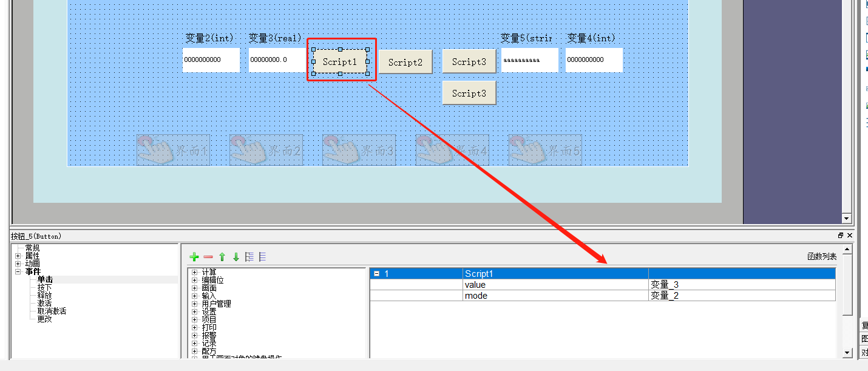Select the 按下 event
This screenshot has height=371, width=868.
45,287
